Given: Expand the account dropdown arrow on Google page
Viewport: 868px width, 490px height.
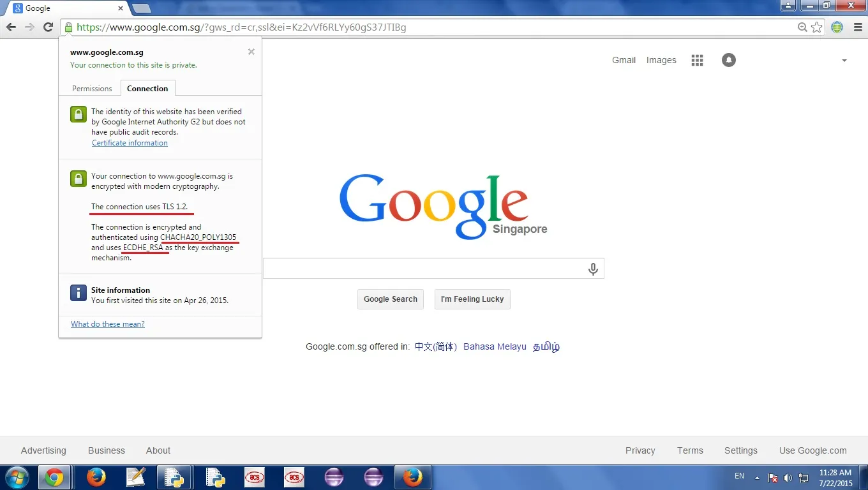Looking at the screenshot, I should coord(844,61).
